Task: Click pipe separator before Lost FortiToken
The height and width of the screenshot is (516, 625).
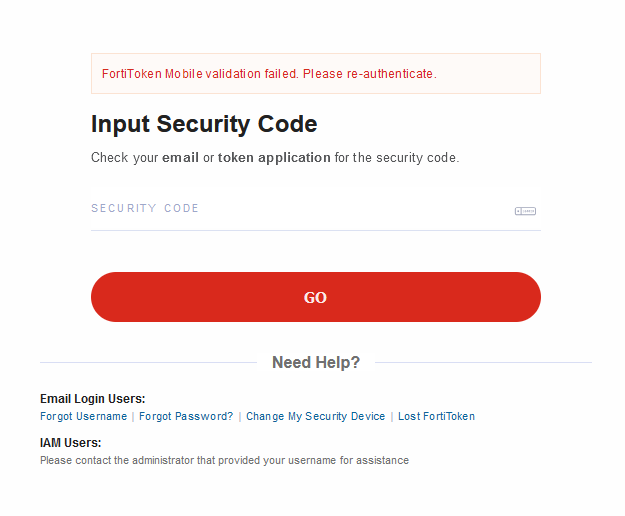Action: coord(392,416)
